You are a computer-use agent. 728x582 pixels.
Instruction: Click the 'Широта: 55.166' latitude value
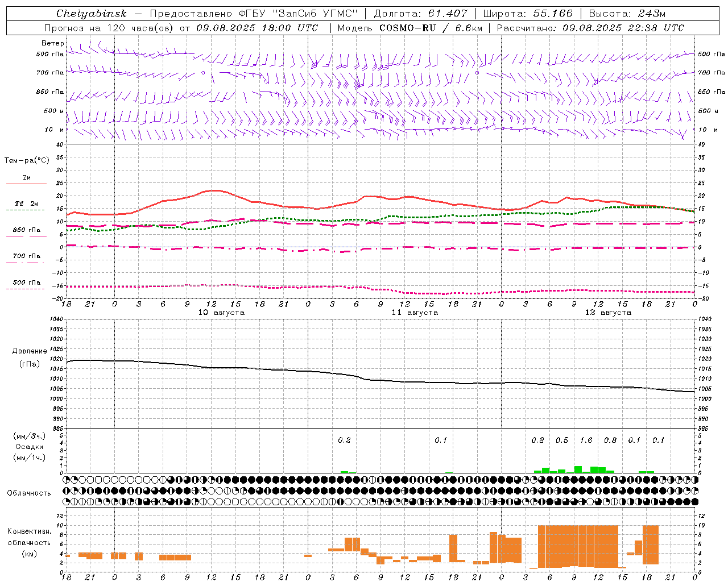point(527,14)
